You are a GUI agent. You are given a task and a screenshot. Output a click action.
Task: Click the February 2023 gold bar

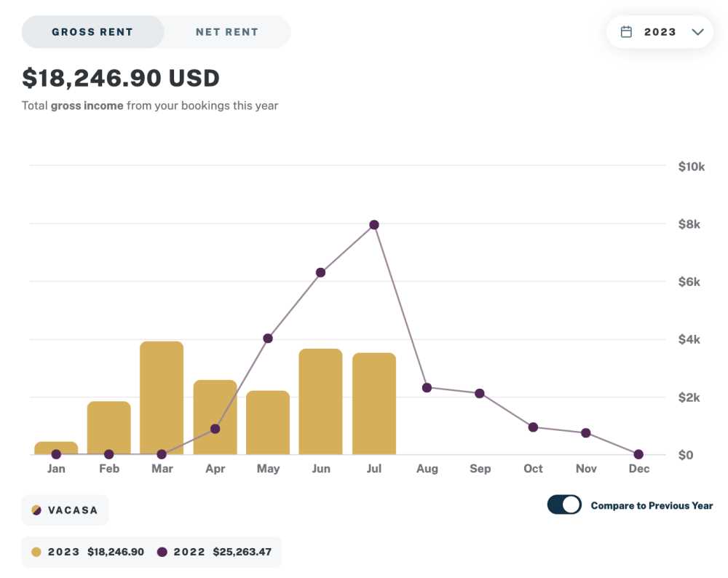click(x=108, y=427)
